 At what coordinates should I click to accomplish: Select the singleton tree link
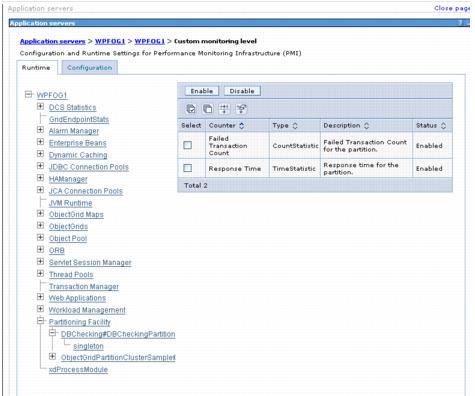[x=88, y=346]
